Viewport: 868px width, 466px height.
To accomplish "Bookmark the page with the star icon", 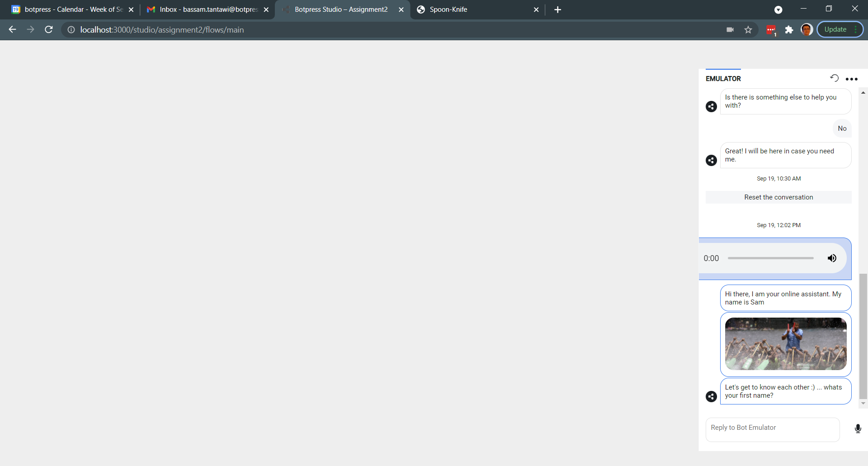I will tap(748, 29).
